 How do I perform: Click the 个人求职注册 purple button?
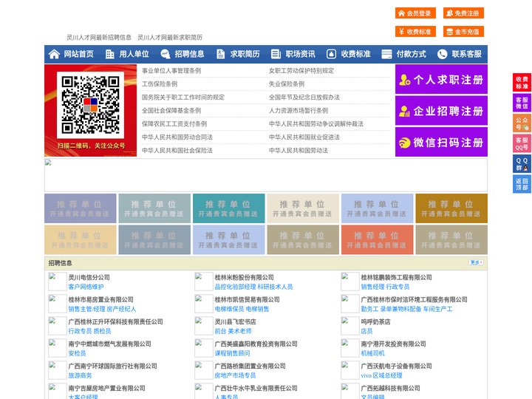coord(441,79)
